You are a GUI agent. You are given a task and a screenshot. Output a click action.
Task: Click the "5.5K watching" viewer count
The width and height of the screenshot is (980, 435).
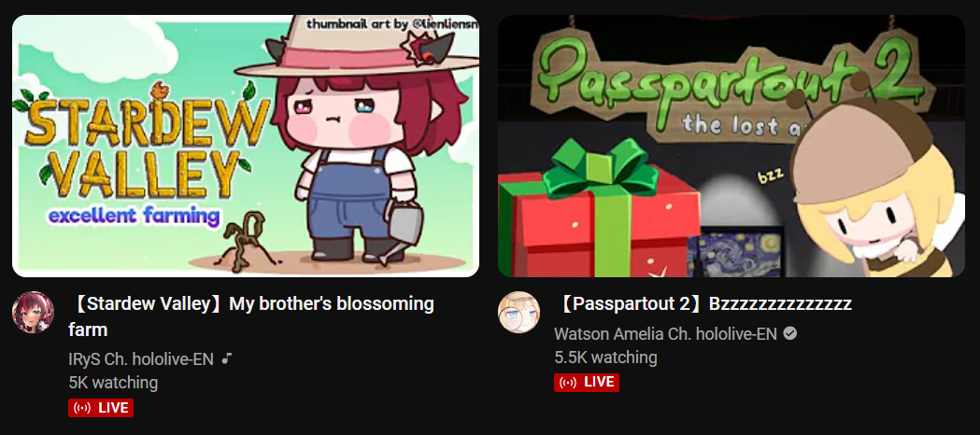tap(605, 358)
